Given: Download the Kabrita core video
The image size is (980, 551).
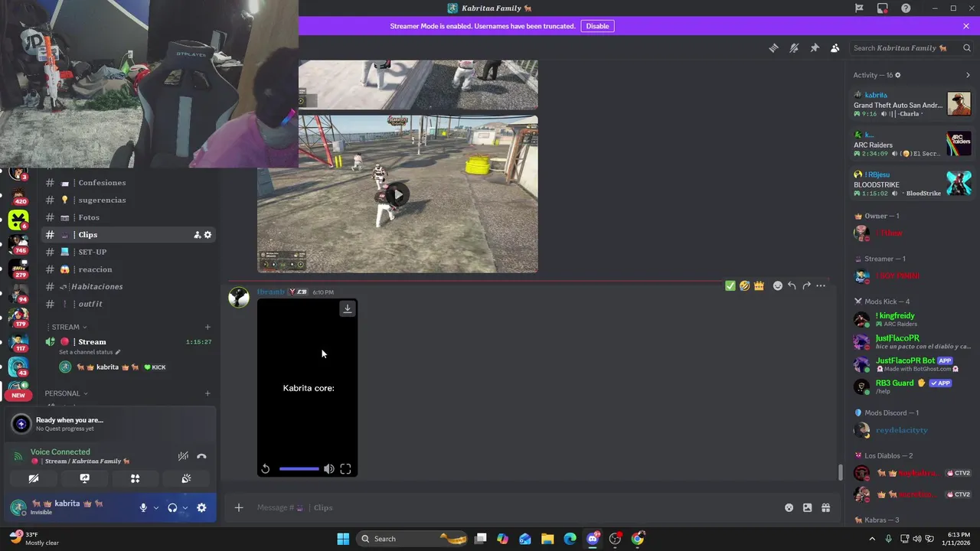Looking at the screenshot, I should point(347,308).
